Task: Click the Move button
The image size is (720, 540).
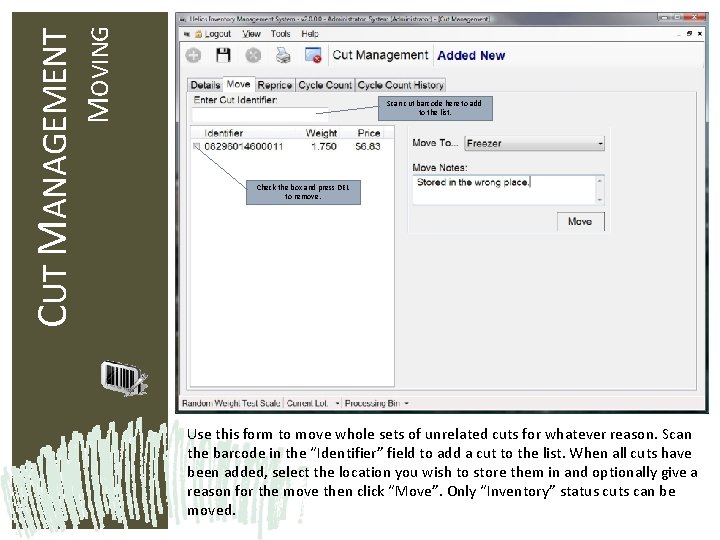Action: click(x=580, y=221)
